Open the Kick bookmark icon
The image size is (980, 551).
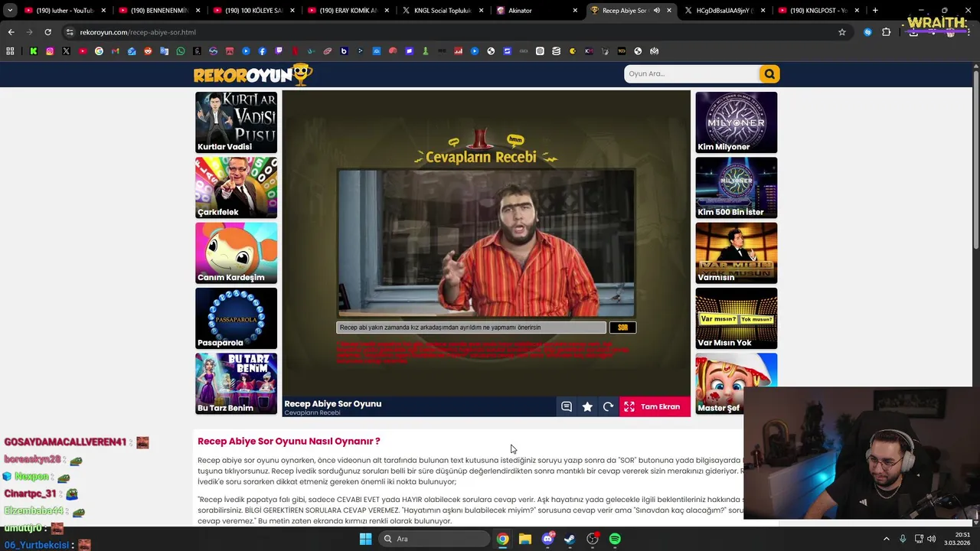coord(34,51)
